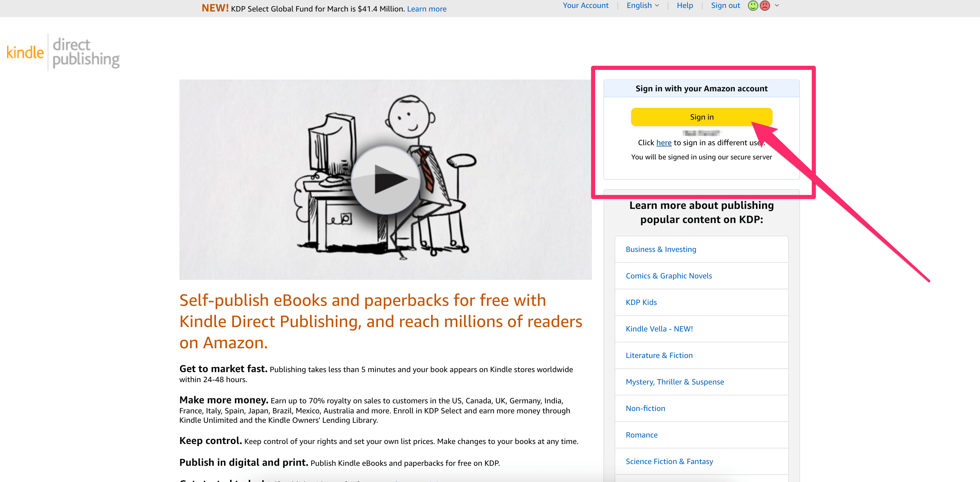Click the video play button
This screenshot has width=980, height=482.
click(382, 180)
